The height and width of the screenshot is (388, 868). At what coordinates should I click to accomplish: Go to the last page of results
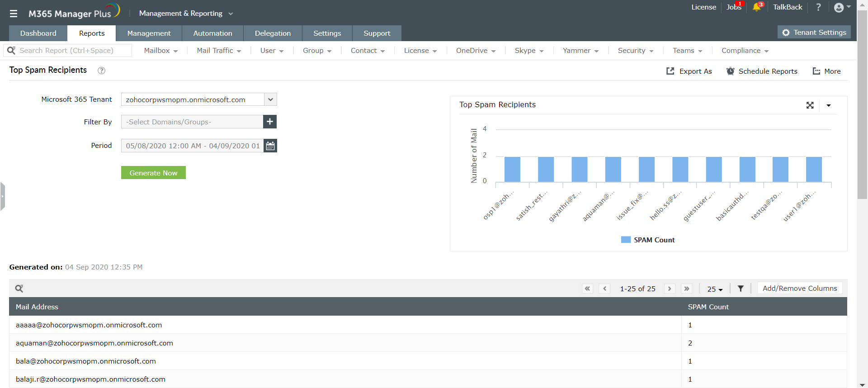687,289
